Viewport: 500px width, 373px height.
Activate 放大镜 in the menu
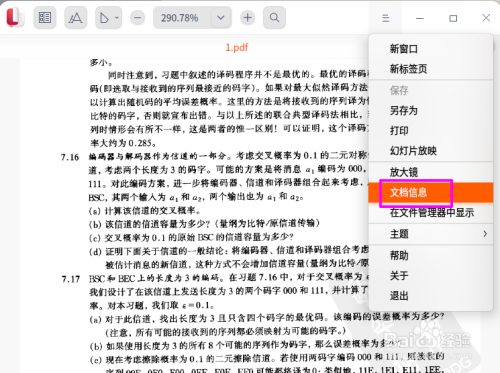point(431,172)
